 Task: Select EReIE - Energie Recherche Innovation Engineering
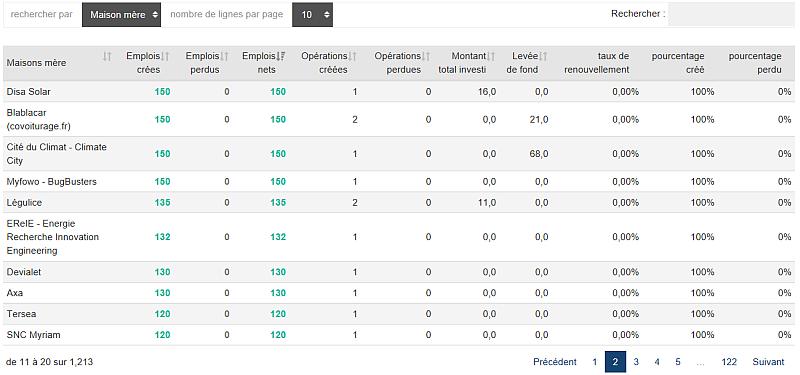pos(53,237)
